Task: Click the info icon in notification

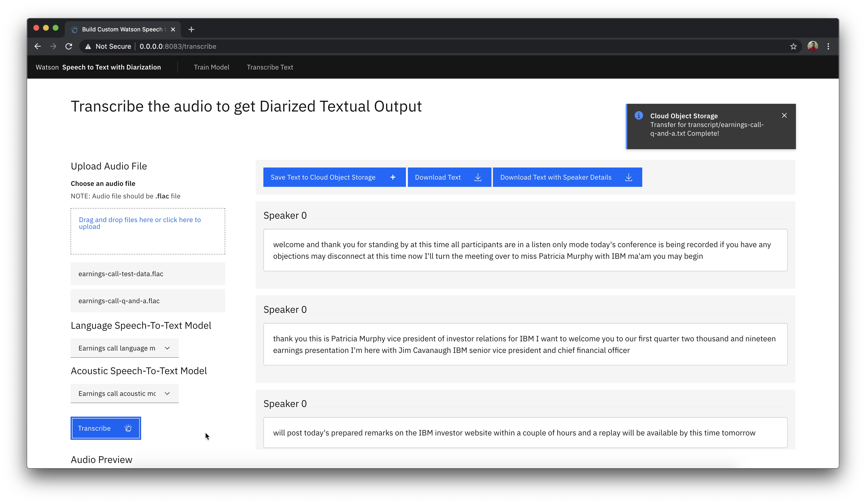Action: click(639, 115)
